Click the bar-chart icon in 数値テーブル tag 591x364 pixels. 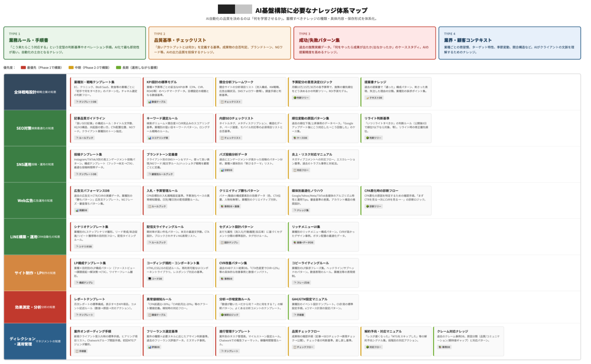(x=150, y=102)
